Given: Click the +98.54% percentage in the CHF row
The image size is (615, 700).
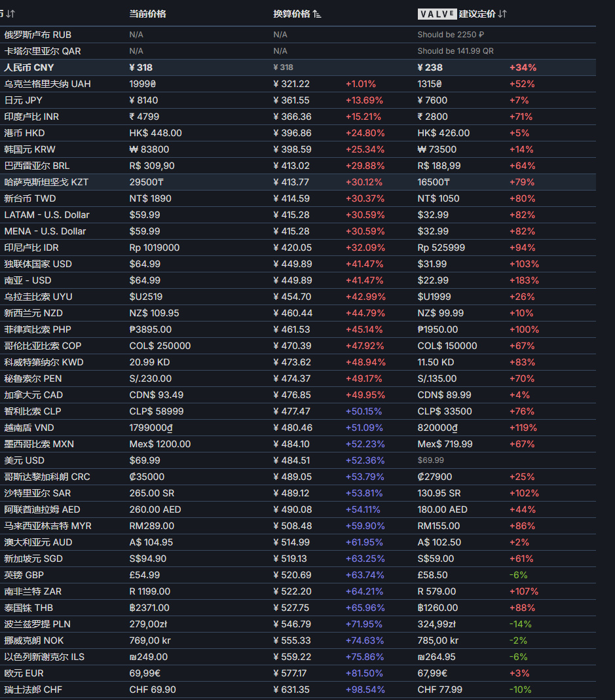Looking at the screenshot, I should (x=365, y=690).
